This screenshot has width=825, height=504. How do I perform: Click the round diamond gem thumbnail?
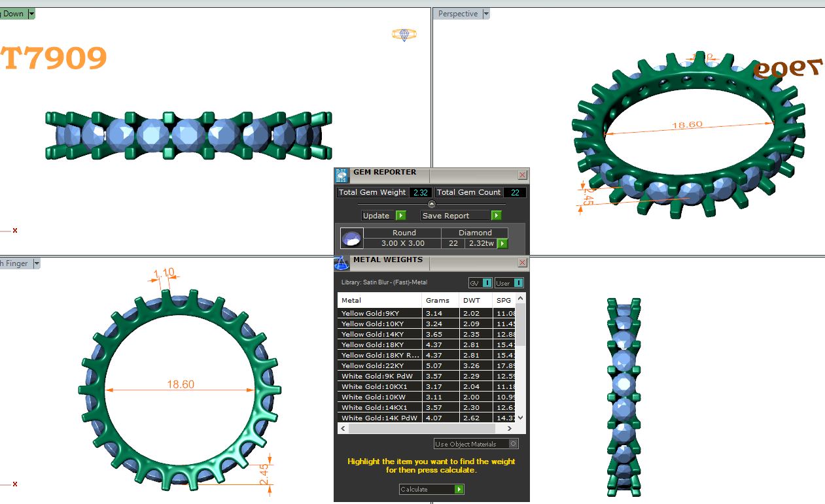coord(351,239)
